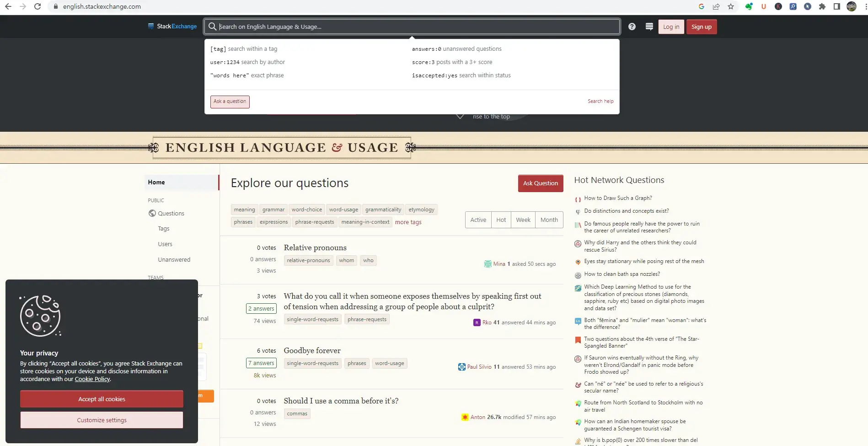The image size is (868, 446).
Task: Open 'Do distinctions and concepts exist?' hot question
Action: point(627,211)
